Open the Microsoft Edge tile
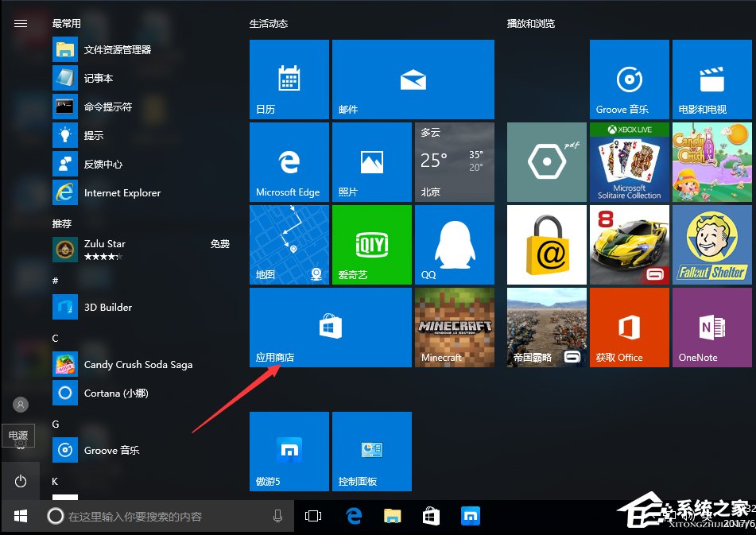This screenshot has width=756, height=535. [x=289, y=161]
